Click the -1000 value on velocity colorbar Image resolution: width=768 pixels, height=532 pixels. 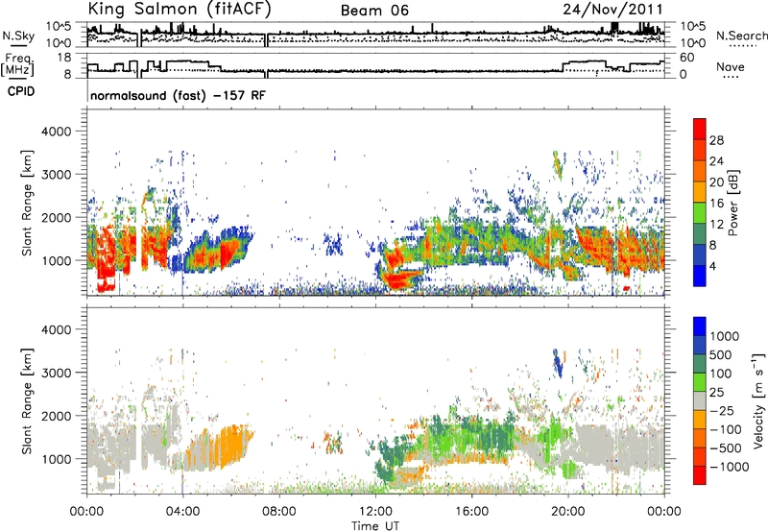[x=729, y=467]
